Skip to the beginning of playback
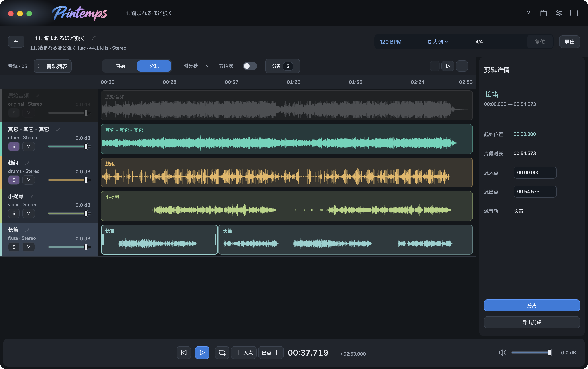This screenshot has height=369, width=588. 184,353
